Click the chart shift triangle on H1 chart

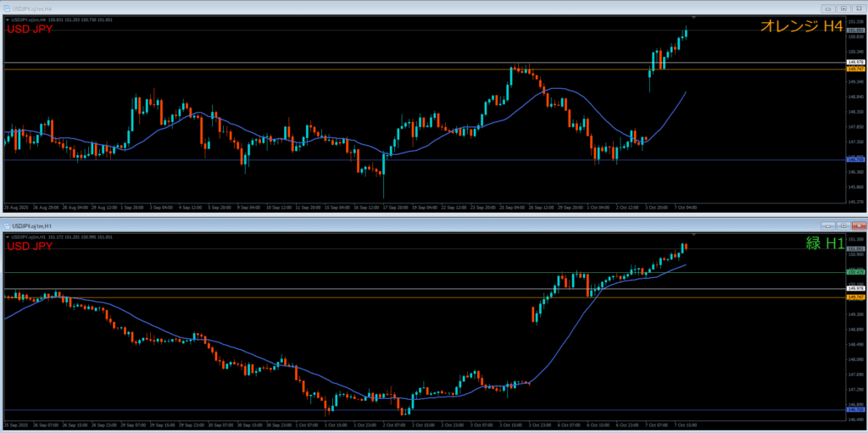[693, 235]
